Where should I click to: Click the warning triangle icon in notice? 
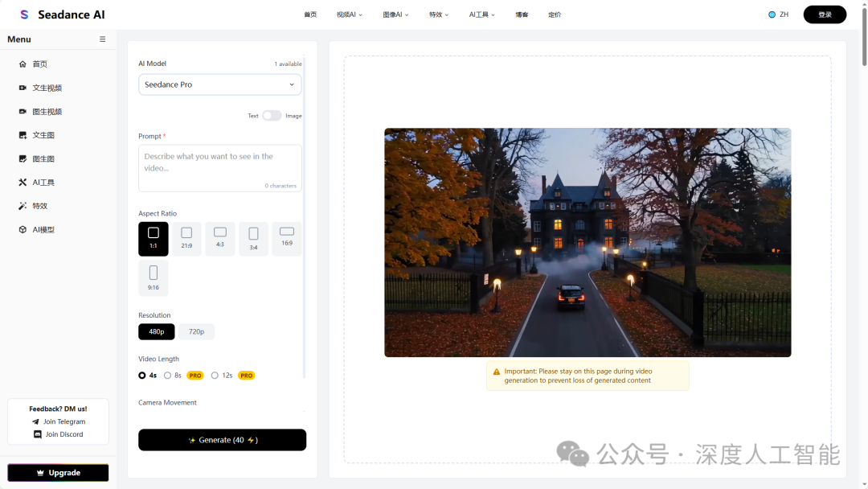click(497, 372)
